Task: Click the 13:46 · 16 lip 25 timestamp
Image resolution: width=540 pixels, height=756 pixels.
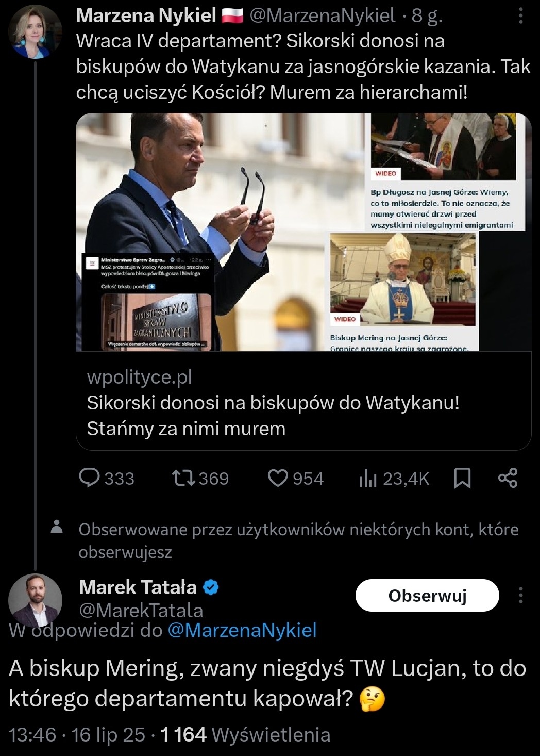Action: (77, 734)
